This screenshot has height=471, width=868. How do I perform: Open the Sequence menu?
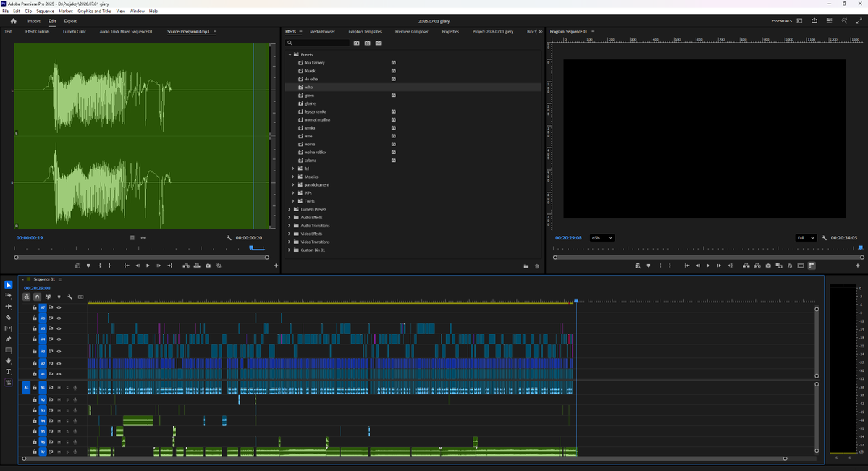pyautogui.click(x=46, y=11)
